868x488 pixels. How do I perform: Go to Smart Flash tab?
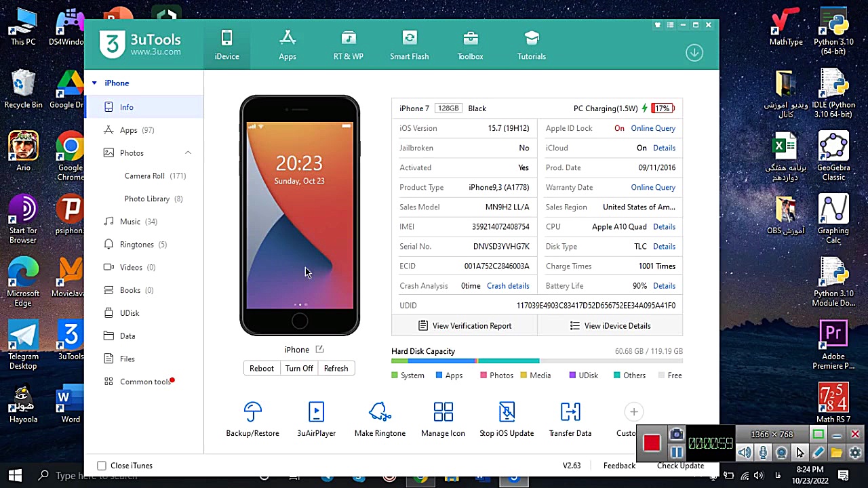click(410, 45)
